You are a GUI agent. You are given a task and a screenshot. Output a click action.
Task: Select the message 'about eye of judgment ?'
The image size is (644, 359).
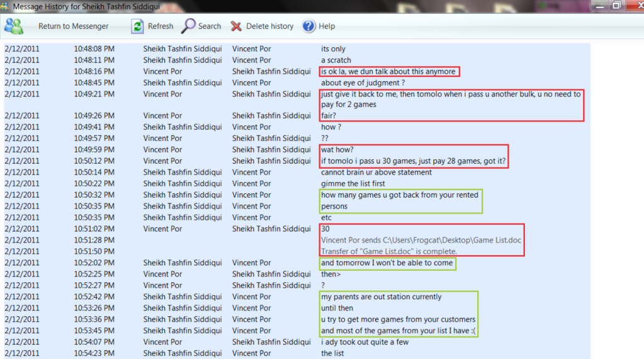(363, 83)
